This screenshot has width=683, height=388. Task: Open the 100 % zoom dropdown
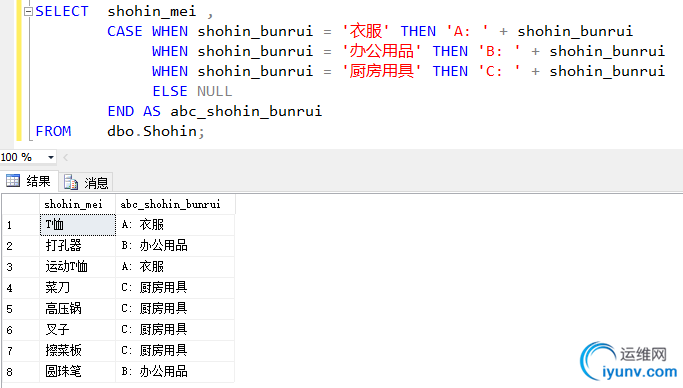tap(51, 157)
